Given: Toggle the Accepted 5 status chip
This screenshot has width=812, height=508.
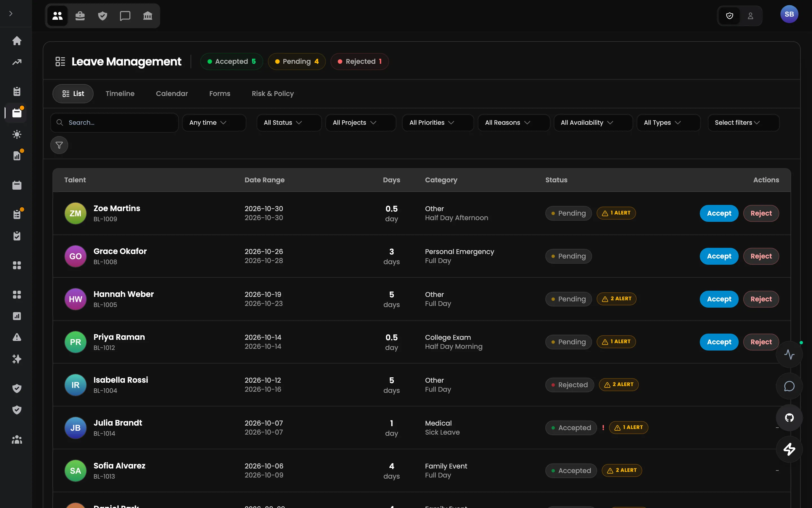Looking at the screenshot, I should [231, 62].
